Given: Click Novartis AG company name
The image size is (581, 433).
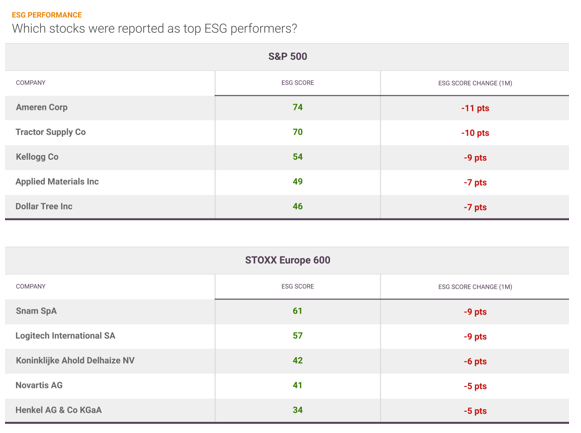Looking at the screenshot, I should pos(39,385).
